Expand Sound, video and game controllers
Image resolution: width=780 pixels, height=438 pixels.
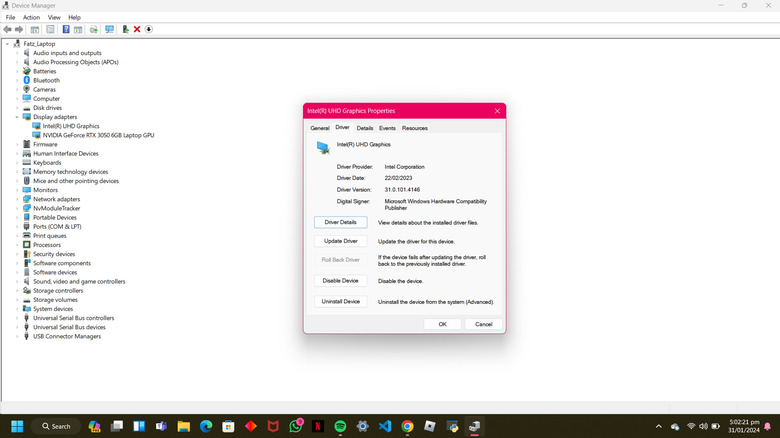[17, 281]
